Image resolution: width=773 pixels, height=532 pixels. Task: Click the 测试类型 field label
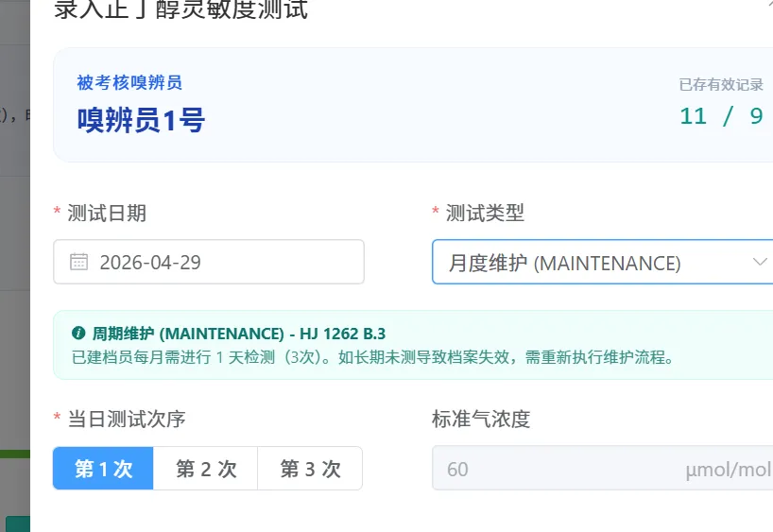coord(485,213)
